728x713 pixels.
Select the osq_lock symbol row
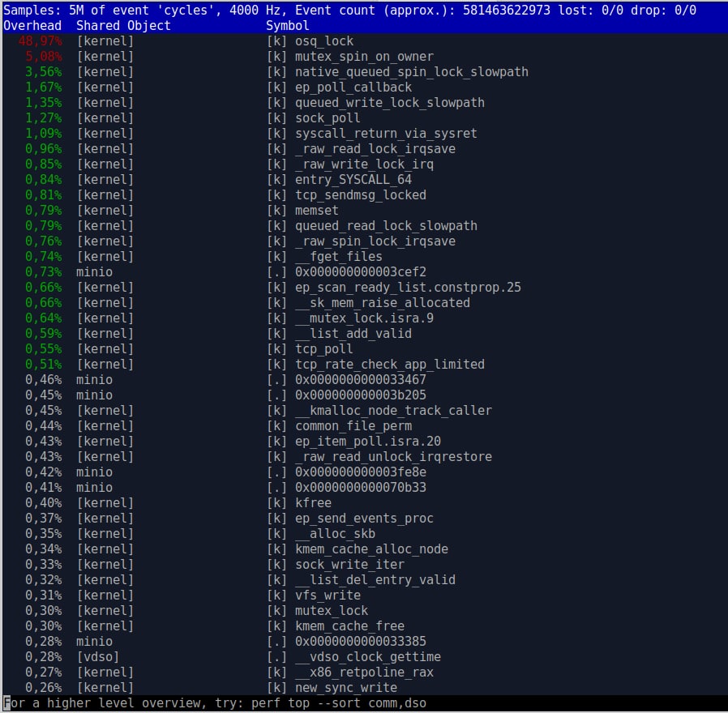[364, 41]
